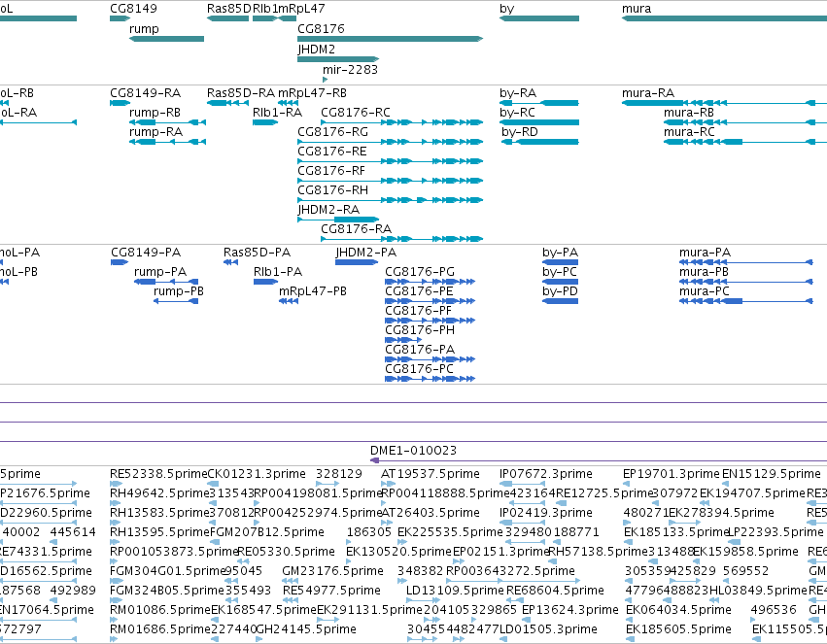This screenshot has width=827, height=644.
Task: Click the Ras85D gene label
Action: 229,9
